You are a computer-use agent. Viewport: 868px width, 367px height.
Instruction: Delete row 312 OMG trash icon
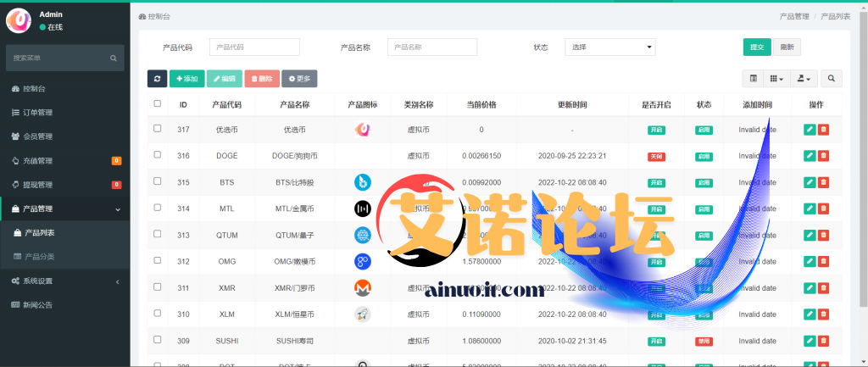824,261
